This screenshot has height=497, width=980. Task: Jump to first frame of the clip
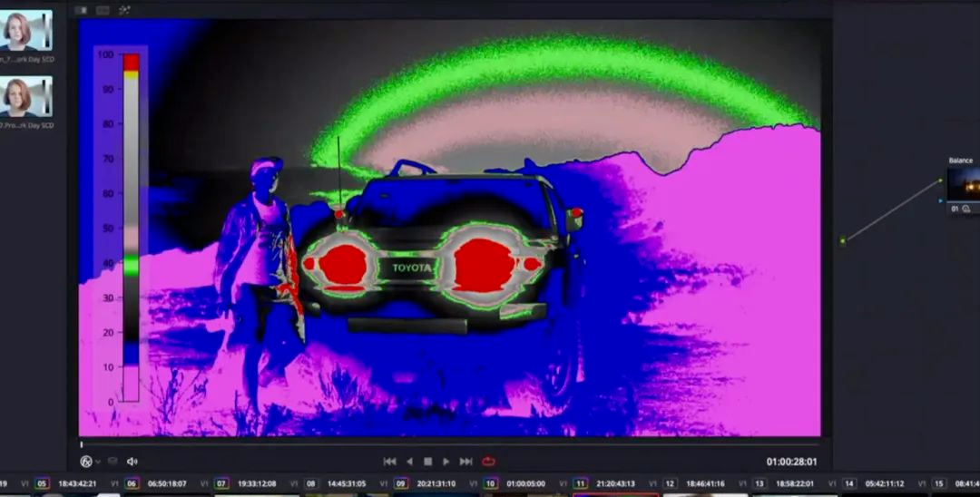pyautogui.click(x=389, y=462)
